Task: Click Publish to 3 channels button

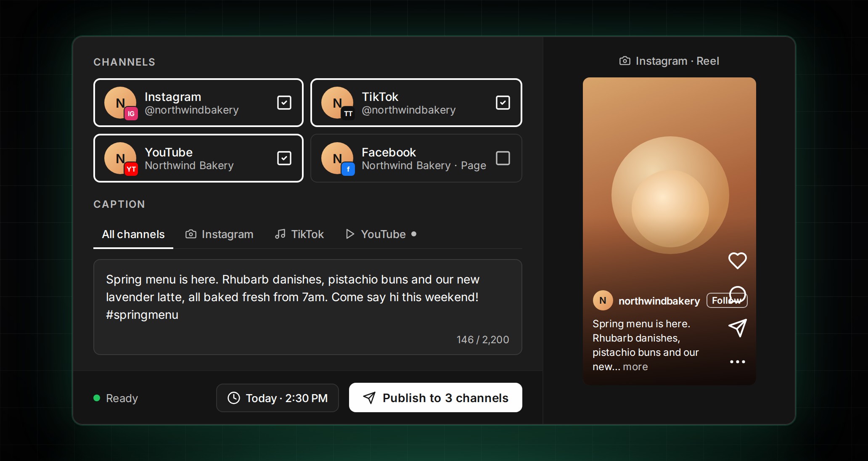Action: click(436, 397)
